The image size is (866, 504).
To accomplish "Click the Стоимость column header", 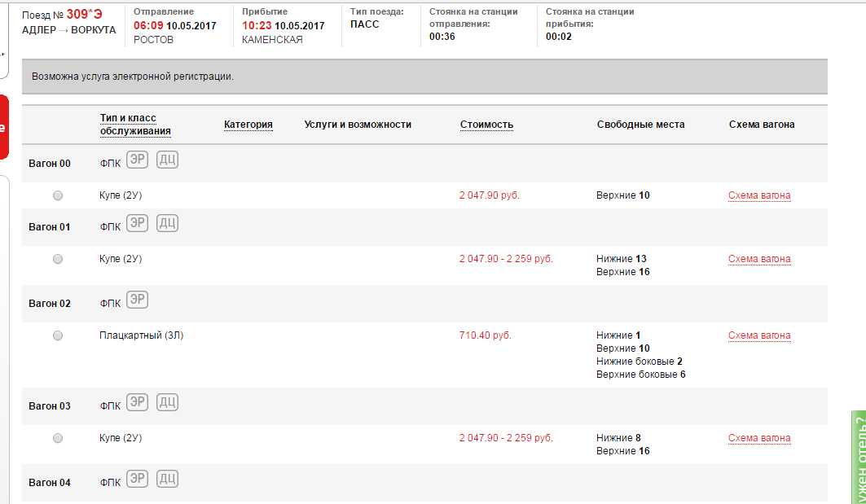I will [x=486, y=125].
